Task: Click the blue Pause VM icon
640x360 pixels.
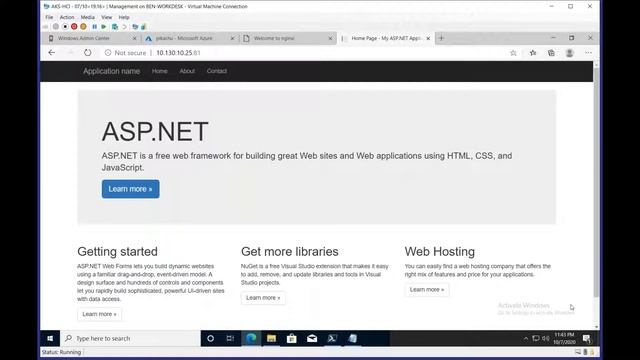Action: [94, 27]
